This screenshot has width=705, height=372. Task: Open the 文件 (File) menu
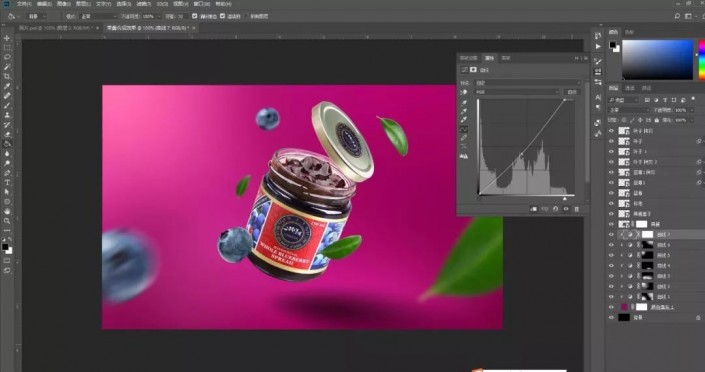[x=23, y=4]
